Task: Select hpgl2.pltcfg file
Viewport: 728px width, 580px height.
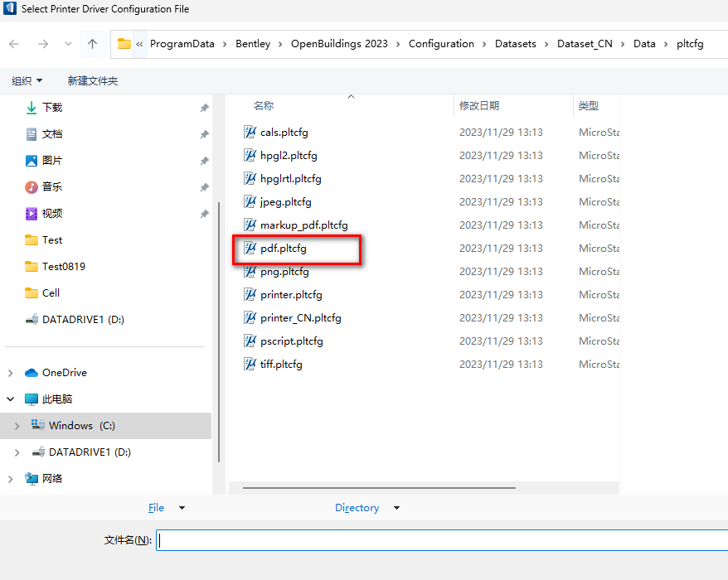Action: [x=289, y=156]
